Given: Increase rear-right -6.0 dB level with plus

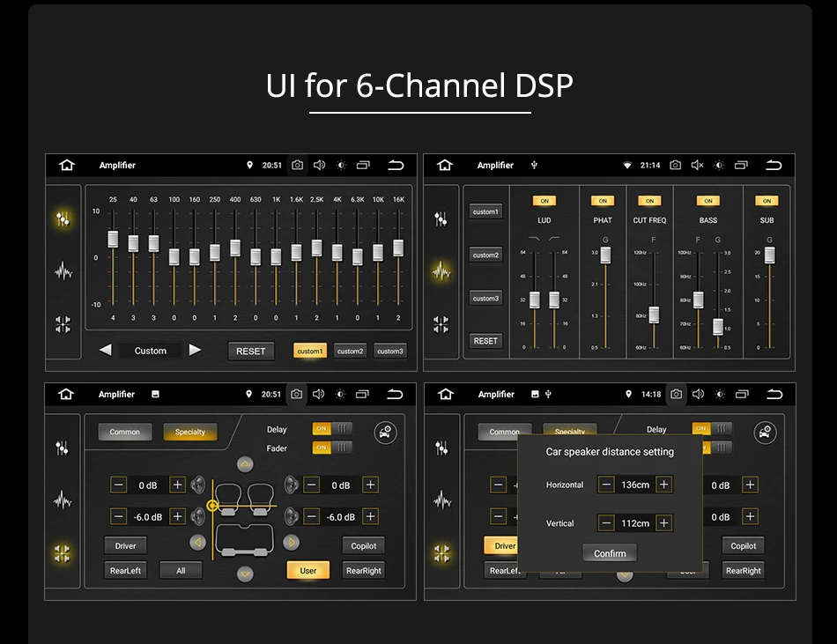Looking at the screenshot, I should 370,516.
